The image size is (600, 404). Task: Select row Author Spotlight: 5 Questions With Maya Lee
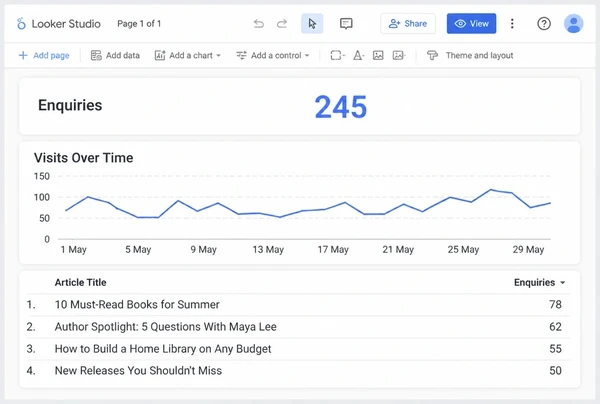coord(298,327)
